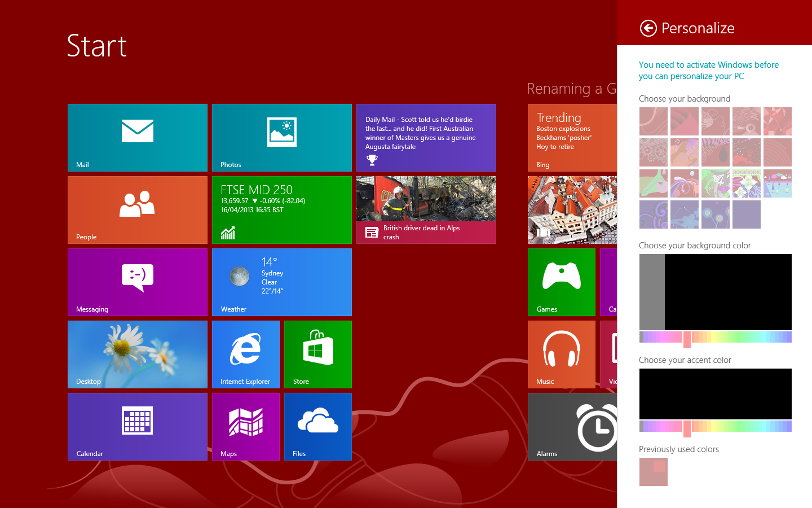The height and width of the screenshot is (508, 812).
Task: Open British driver dead in Alps news tile
Action: [426, 210]
